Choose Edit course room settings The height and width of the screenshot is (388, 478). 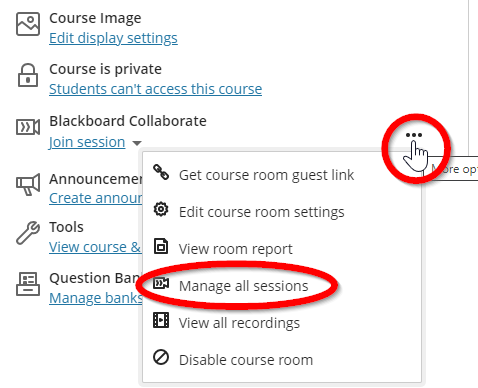pos(262,212)
